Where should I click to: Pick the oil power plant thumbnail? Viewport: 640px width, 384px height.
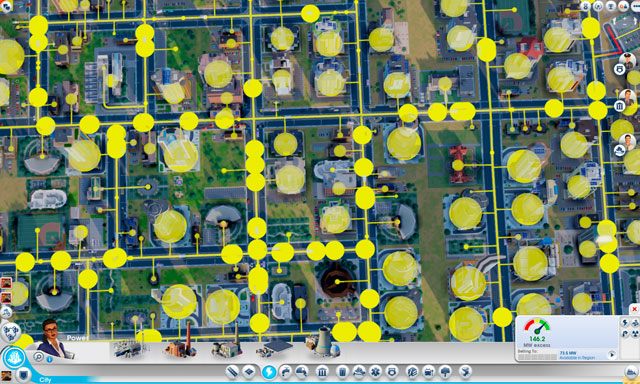(x=227, y=343)
